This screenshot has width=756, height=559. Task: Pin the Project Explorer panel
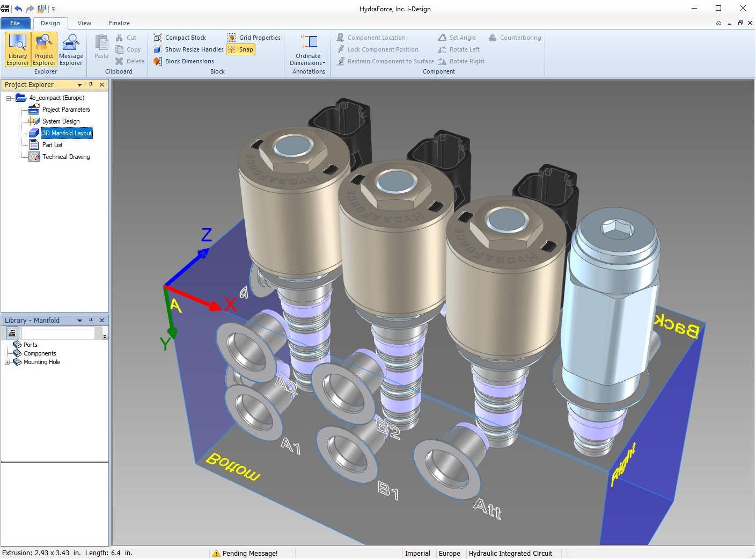pos(91,85)
